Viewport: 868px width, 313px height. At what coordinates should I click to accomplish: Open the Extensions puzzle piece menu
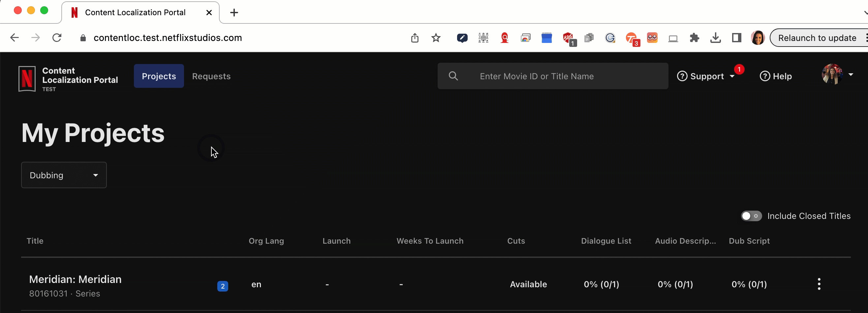tap(695, 38)
